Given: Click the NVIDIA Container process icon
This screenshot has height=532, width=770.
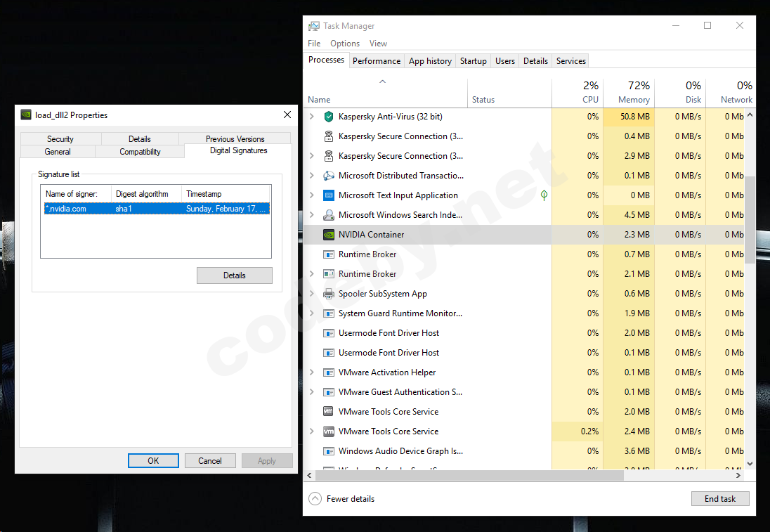Looking at the screenshot, I should pos(328,235).
